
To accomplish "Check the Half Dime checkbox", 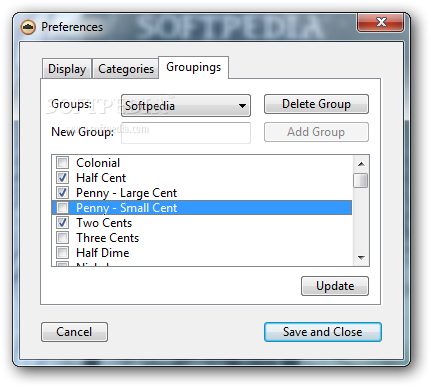I will coord(62,253).
